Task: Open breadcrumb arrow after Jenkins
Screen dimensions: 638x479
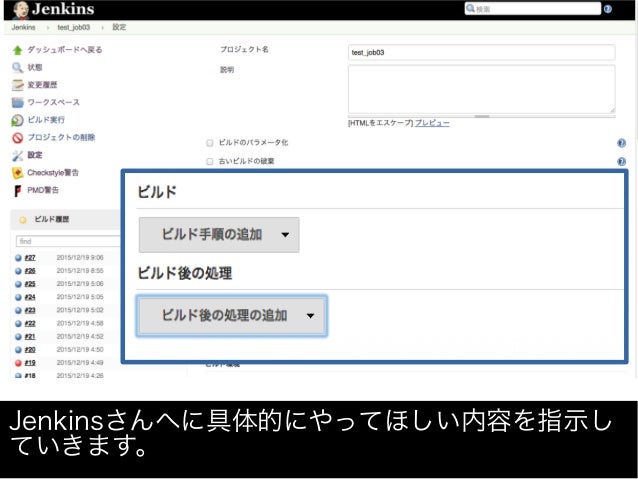Action: (48, 28)
